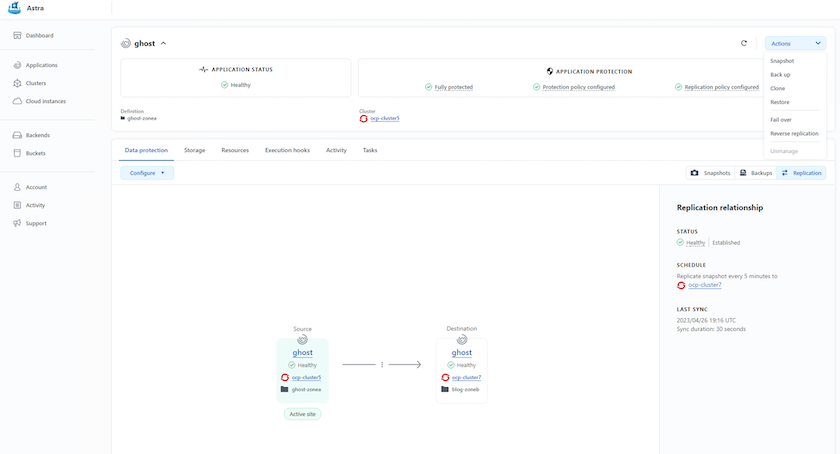This screenshot has width=840, height=454.
Task: Click the OpenShift icon beside schedule ocp-cluster7
Action: point(681,285)
